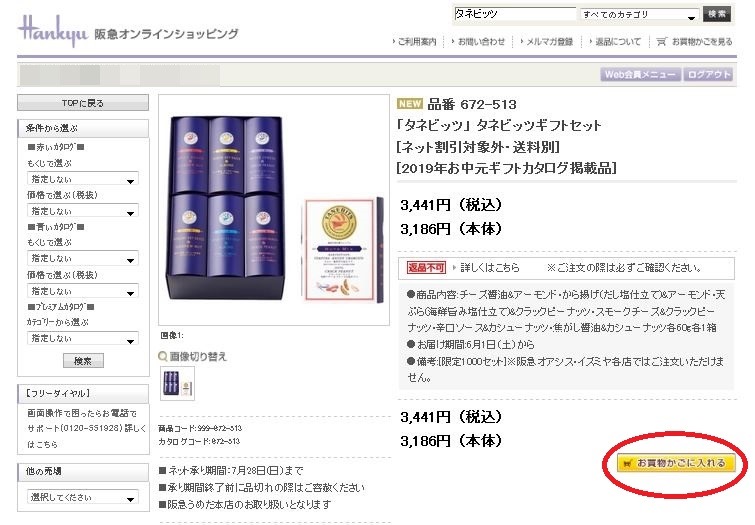This screenshot has height=525, width=755.
Task: Open 赤いカタログ 価格で選ぶ dropdown
Action: tap(83, 211)
